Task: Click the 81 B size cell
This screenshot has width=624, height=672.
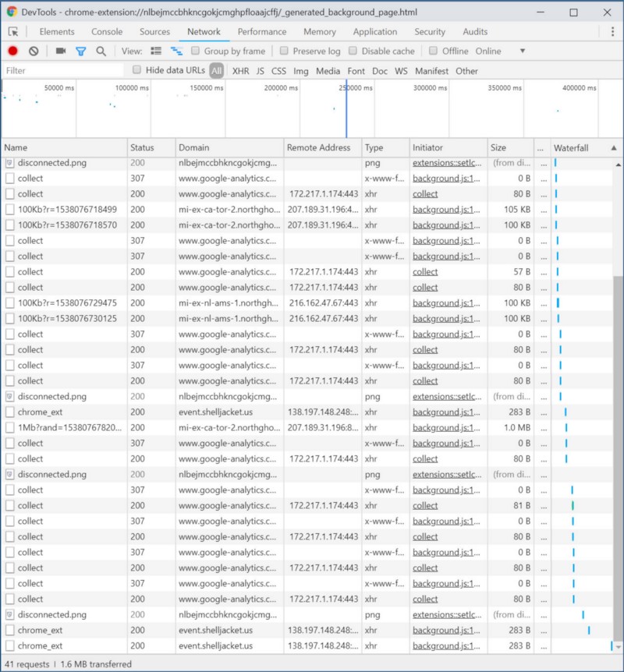Action: pos(510,506)
